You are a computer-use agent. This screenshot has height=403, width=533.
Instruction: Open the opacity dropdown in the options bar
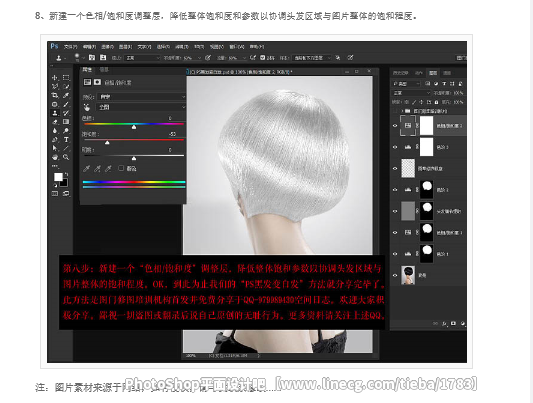(x=199, y=58)
